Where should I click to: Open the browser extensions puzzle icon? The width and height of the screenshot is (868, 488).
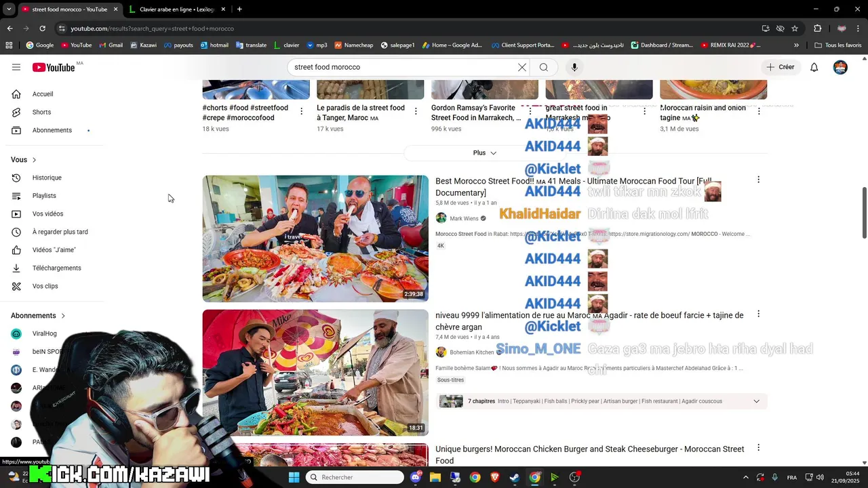[818, 28]
